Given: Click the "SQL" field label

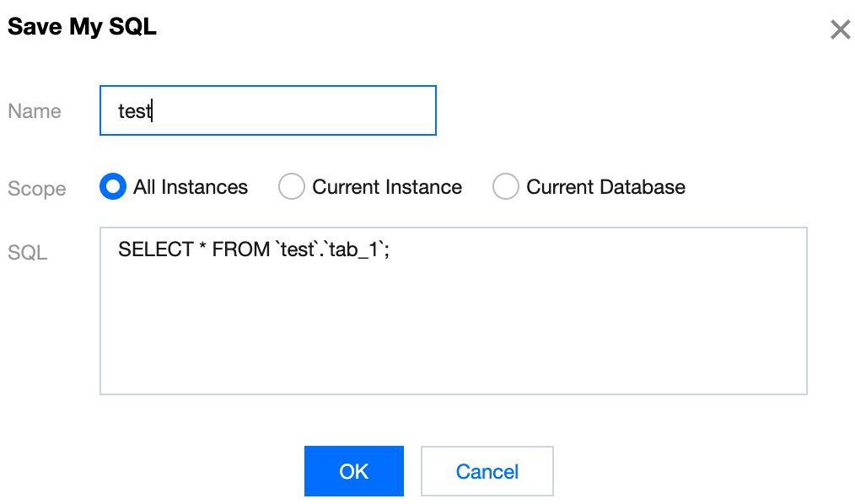Looking at the screenshot, I should 28,252.
